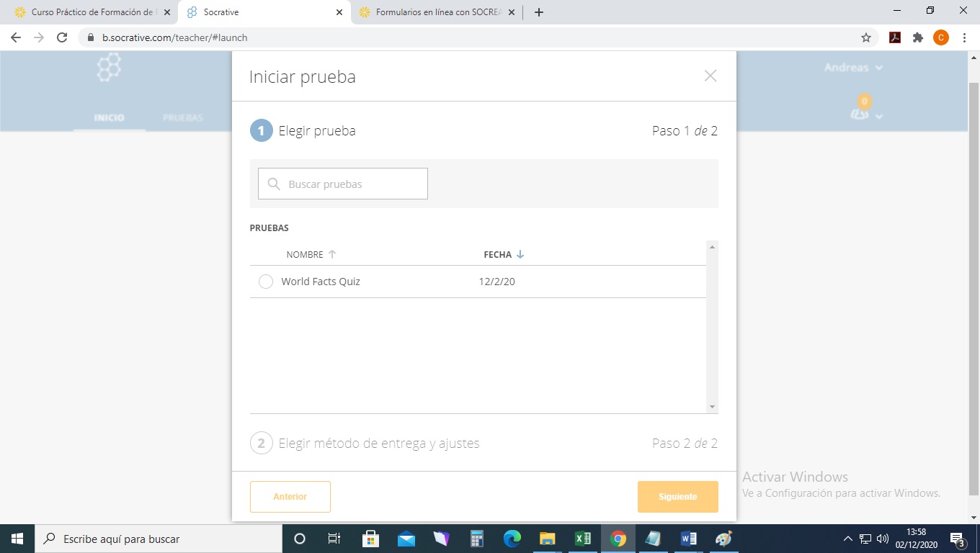Open the purple app on the taskbar
This screenshot has width=980, height=553.
(x=441, y=539)
